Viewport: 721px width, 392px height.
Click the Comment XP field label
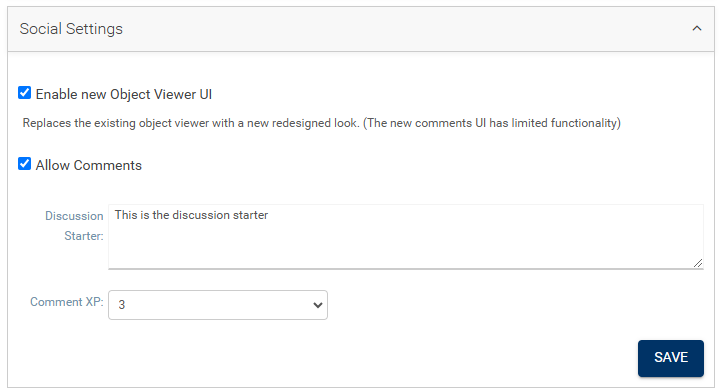pos(67,302)
